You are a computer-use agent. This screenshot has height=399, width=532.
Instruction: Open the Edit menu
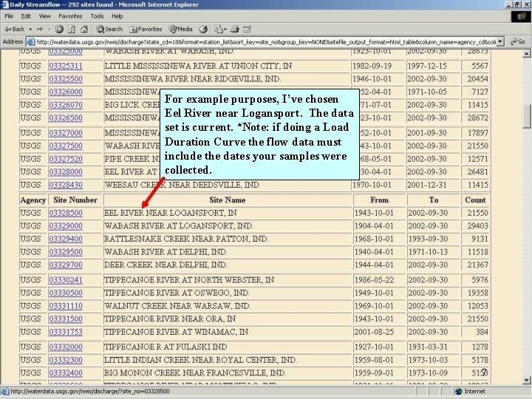click(x=26, y=16)
